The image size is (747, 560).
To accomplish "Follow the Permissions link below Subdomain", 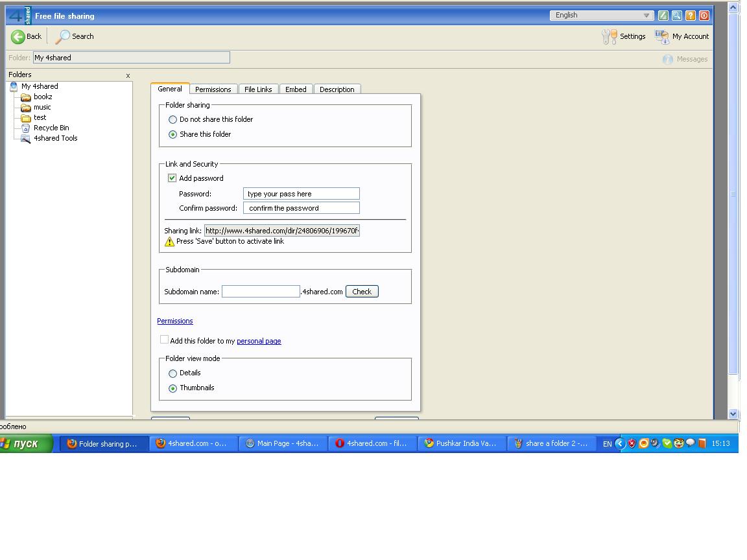I will pos(175,321).
